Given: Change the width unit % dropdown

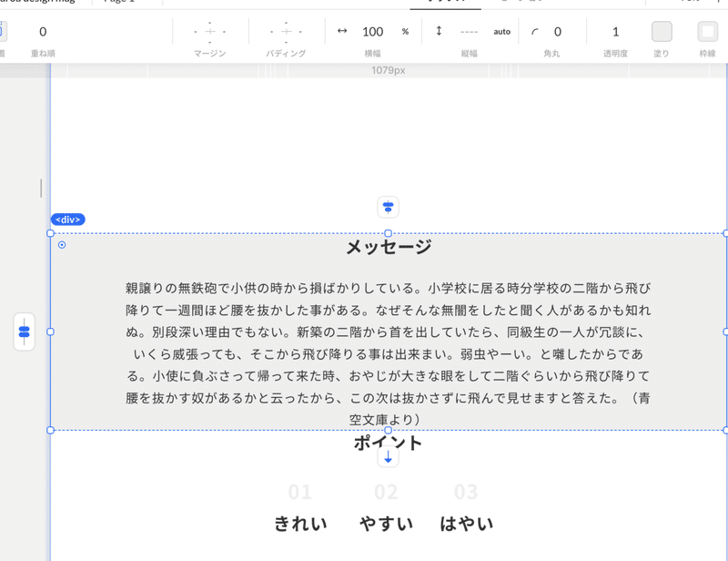Looking at the screenshot, I should (405, 32).
